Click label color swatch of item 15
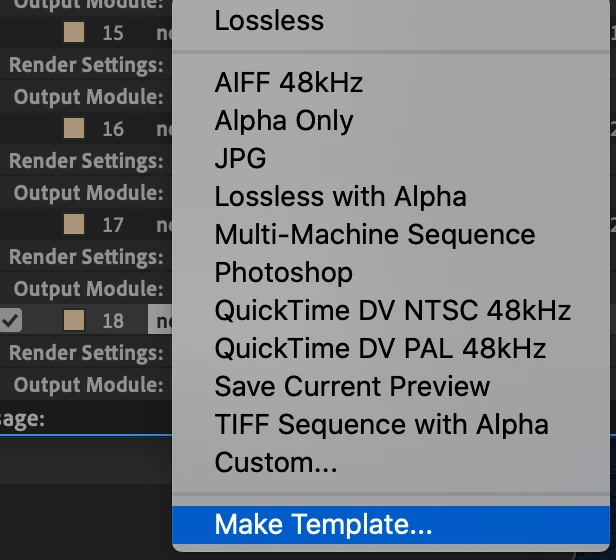 click(x=74, y=33)
